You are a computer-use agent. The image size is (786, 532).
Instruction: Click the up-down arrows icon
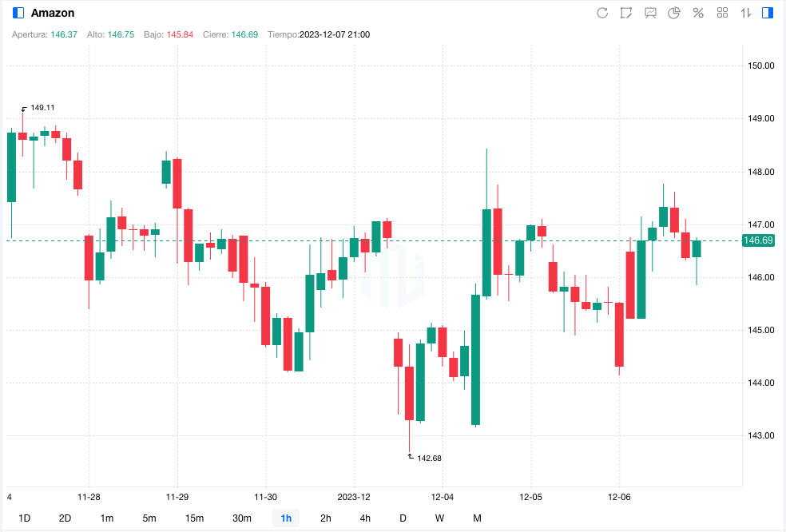coord(746,13)
